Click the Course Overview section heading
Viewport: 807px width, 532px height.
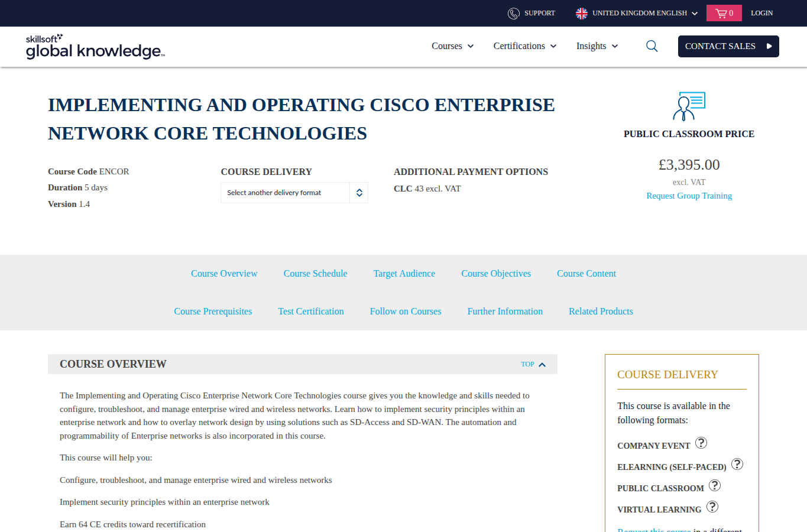click(x=113, y=364)
